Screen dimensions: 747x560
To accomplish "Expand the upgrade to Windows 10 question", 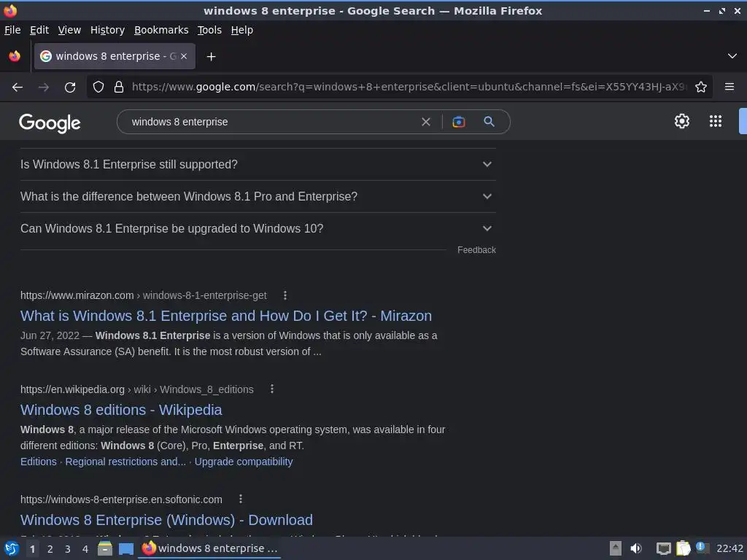I will [x=258, y=228].
